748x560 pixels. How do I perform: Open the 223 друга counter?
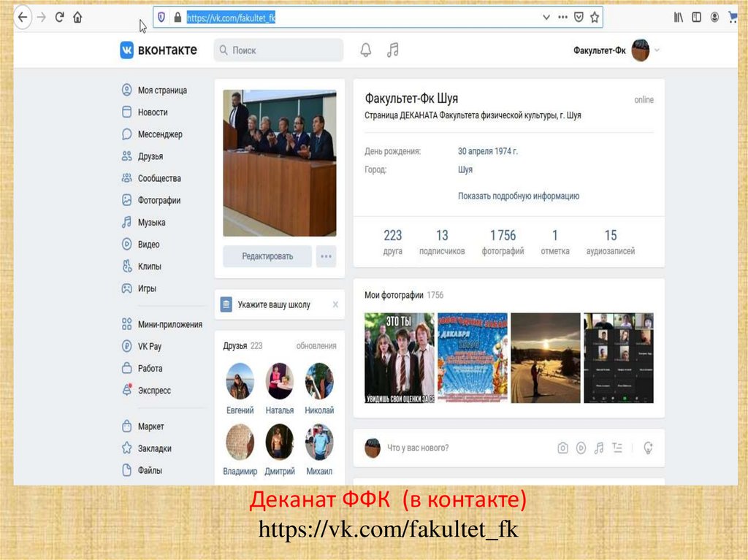coord(392,242)
